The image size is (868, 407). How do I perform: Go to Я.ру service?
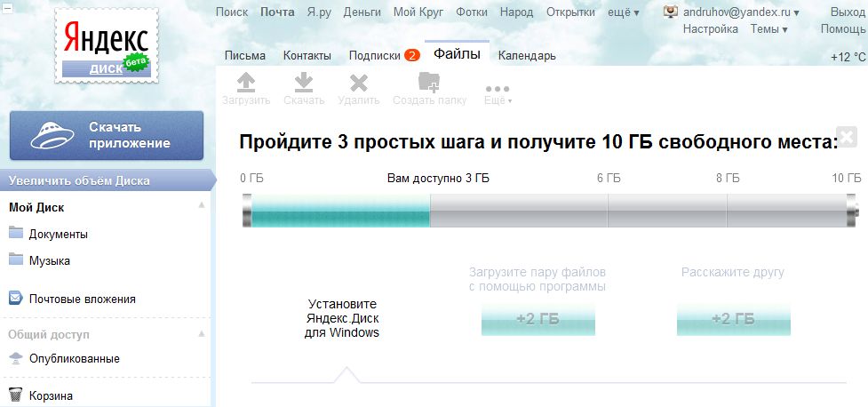pyautogui.click(x=319, y=12)
